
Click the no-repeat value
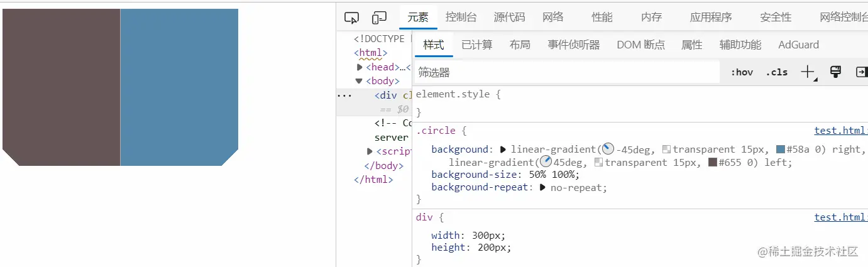click(576, 187)
